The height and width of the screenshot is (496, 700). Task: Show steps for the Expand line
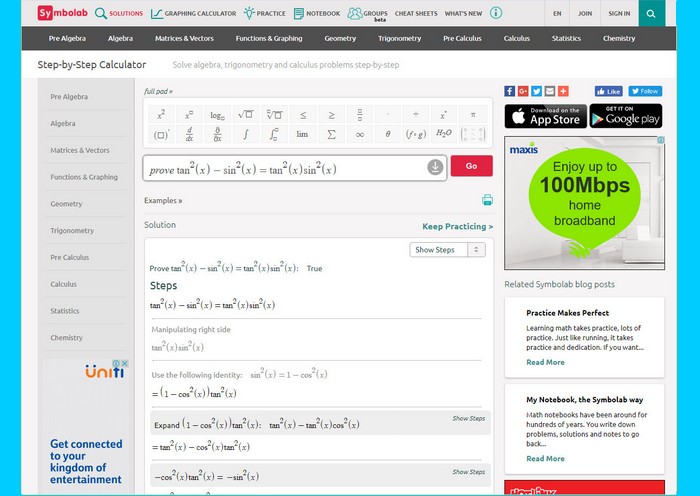[468, 418]
